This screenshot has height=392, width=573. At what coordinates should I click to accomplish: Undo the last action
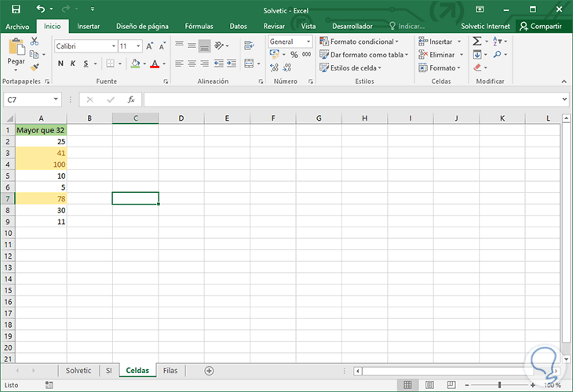41,9
